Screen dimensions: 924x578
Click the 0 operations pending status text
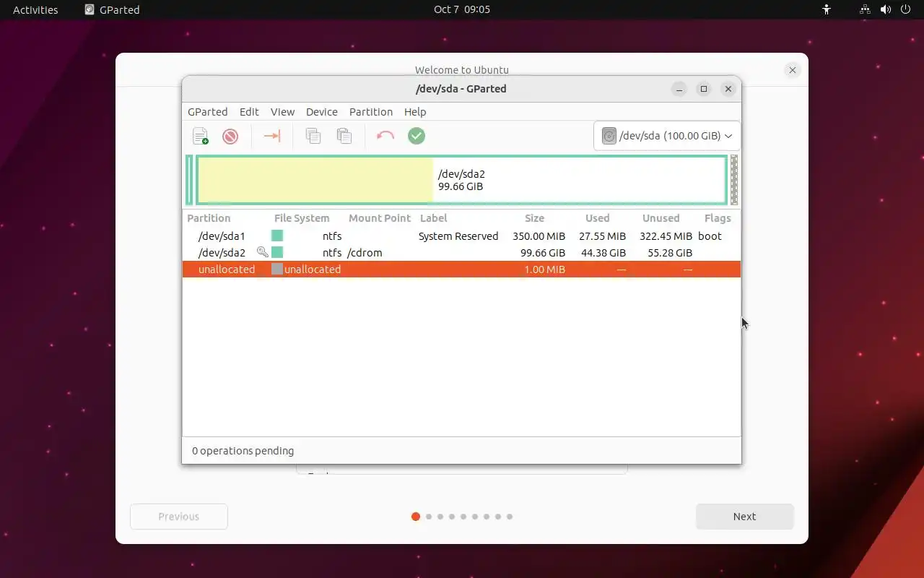click(243, 451)
